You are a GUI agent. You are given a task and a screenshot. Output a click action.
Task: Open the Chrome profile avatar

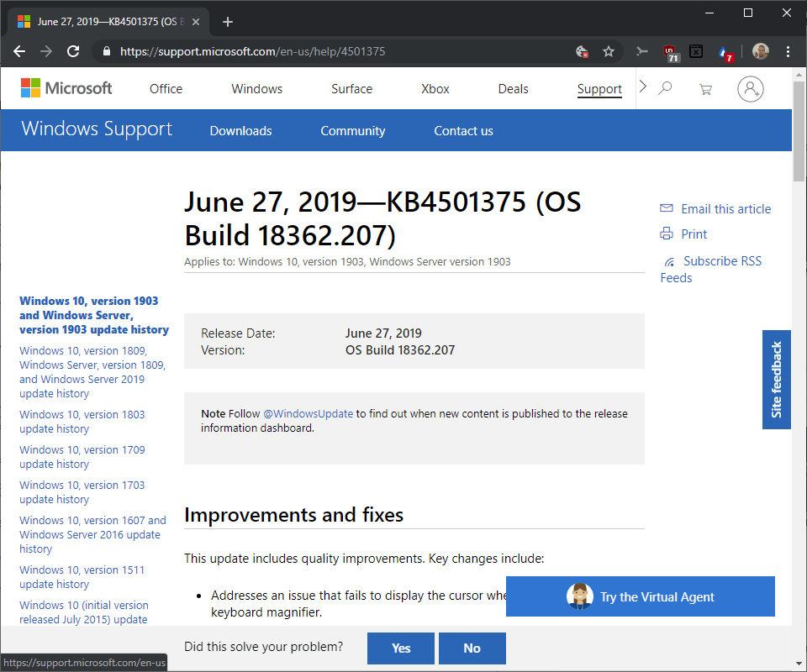click(x=760, y=51)
